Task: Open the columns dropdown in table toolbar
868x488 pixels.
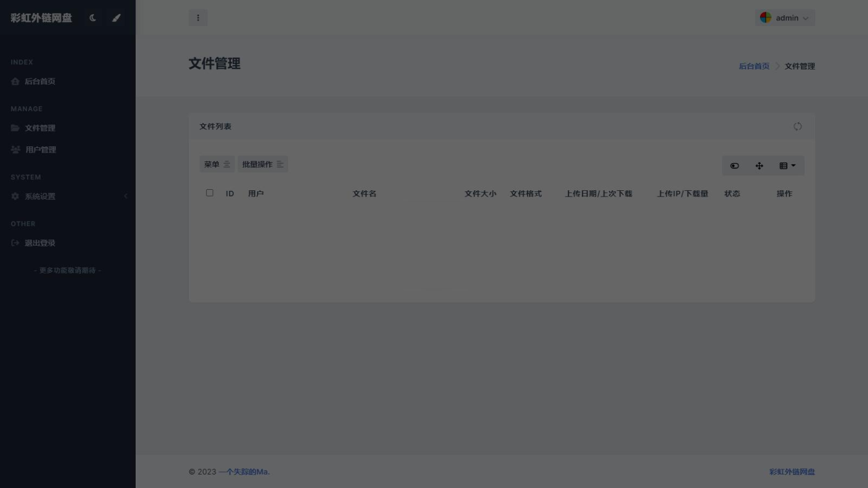Action: click(787, 166)
